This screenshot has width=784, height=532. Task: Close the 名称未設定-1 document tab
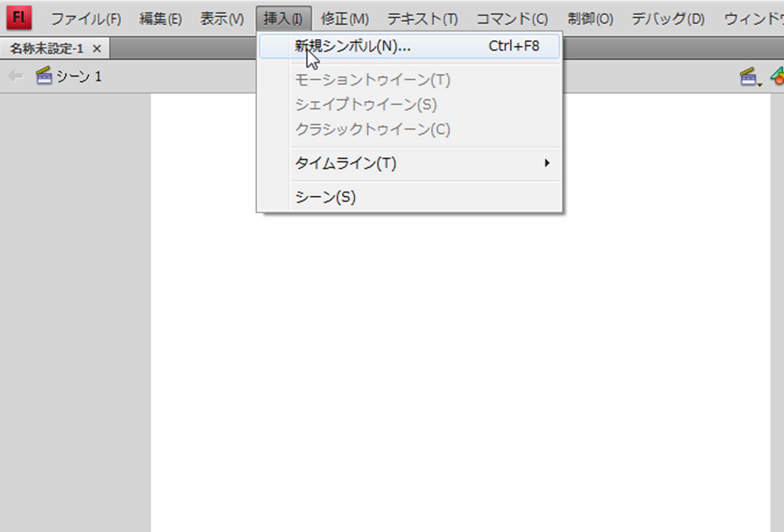[97, 49]
